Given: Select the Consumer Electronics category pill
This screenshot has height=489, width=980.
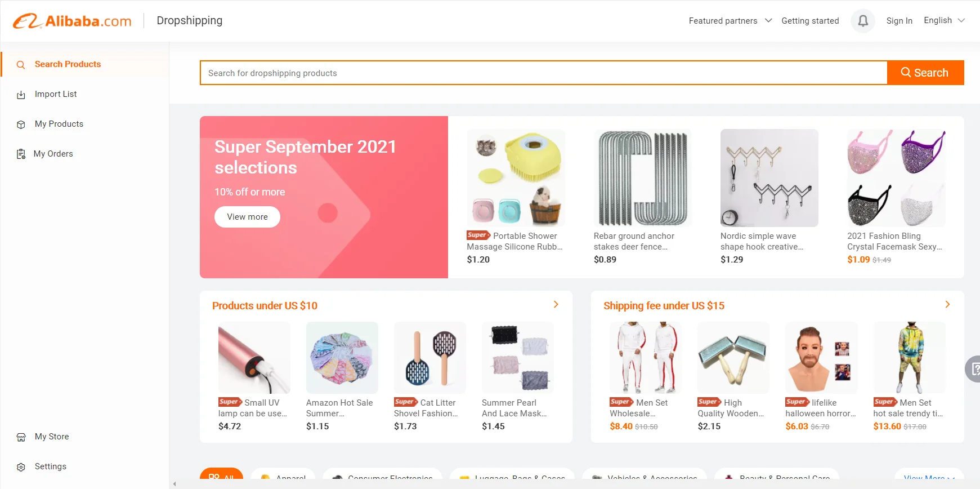Looking at the screenshot, I should point(382,478).
